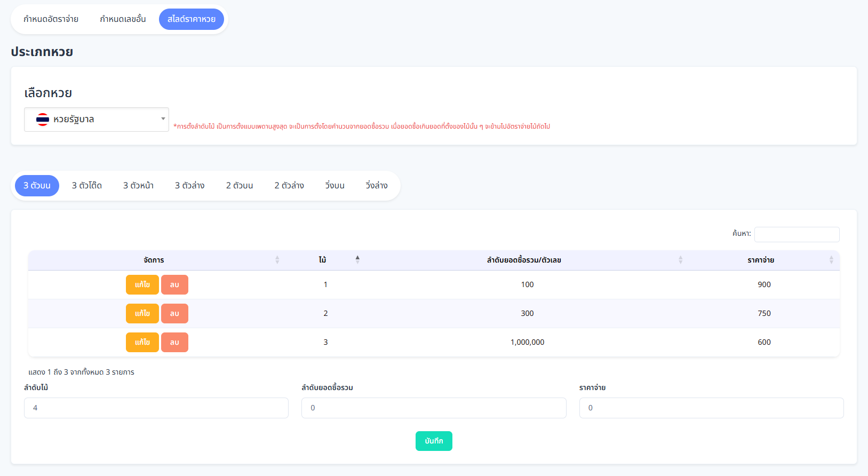Select the 3 ตัวโต๊ด tab
The width and height of the screenshot is (868, 476).
(x=87, y=186)
